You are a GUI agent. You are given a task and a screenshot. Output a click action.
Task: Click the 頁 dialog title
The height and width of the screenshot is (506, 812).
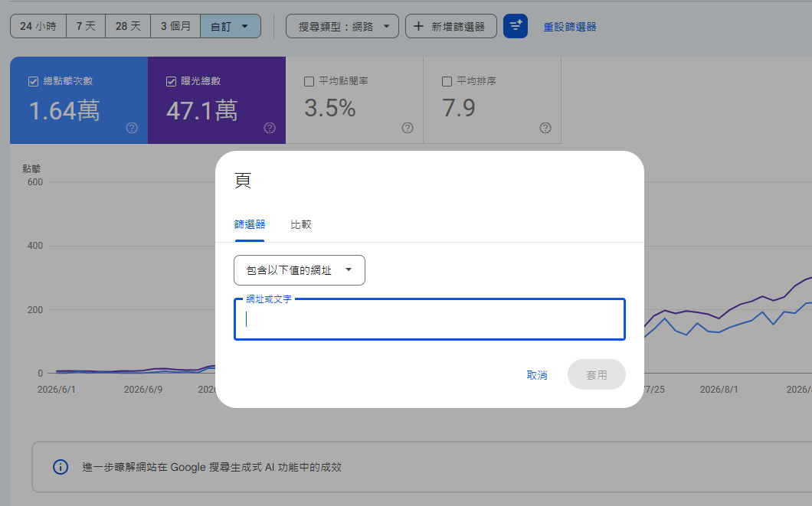[243, 181]
